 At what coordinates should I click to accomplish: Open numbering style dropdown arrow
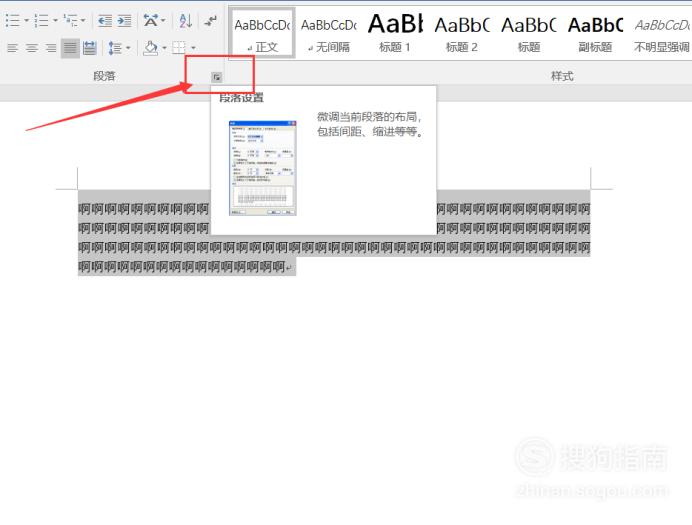55,20
